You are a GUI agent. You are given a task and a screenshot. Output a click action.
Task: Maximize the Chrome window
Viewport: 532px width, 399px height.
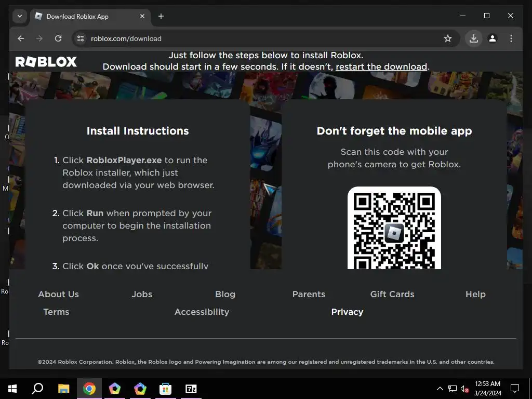coord(486,16)
